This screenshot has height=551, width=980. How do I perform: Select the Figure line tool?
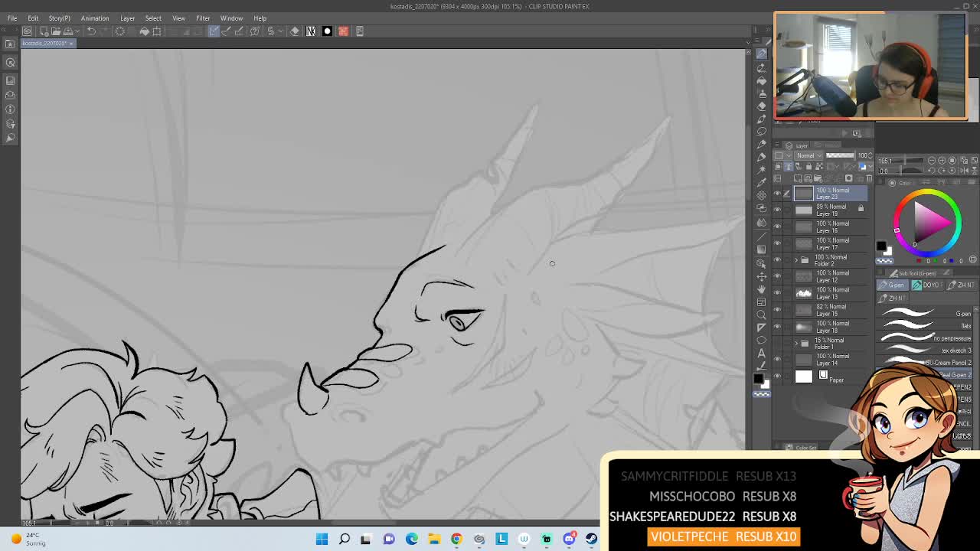point(761,235)
